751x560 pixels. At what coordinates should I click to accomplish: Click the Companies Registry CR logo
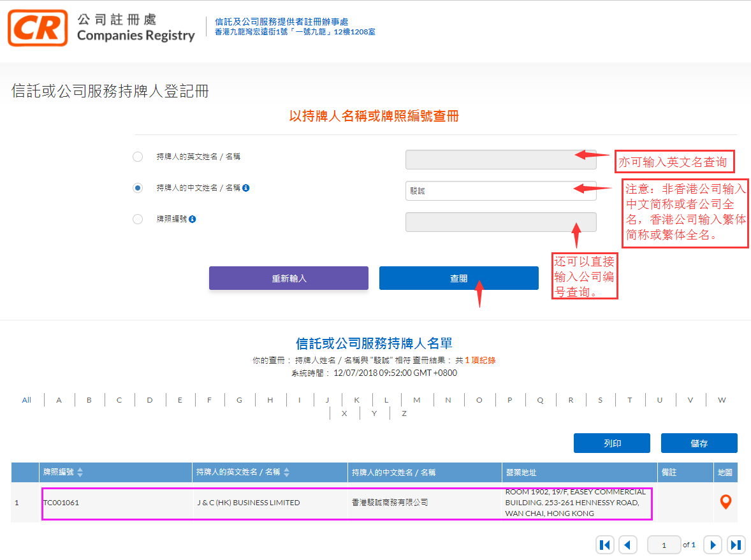(38, 28)
